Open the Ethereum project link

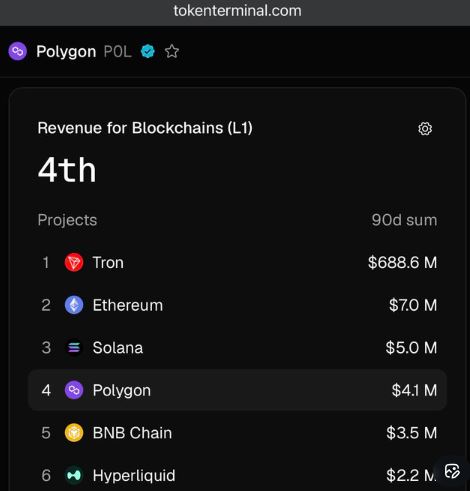(x=128, y=305)
